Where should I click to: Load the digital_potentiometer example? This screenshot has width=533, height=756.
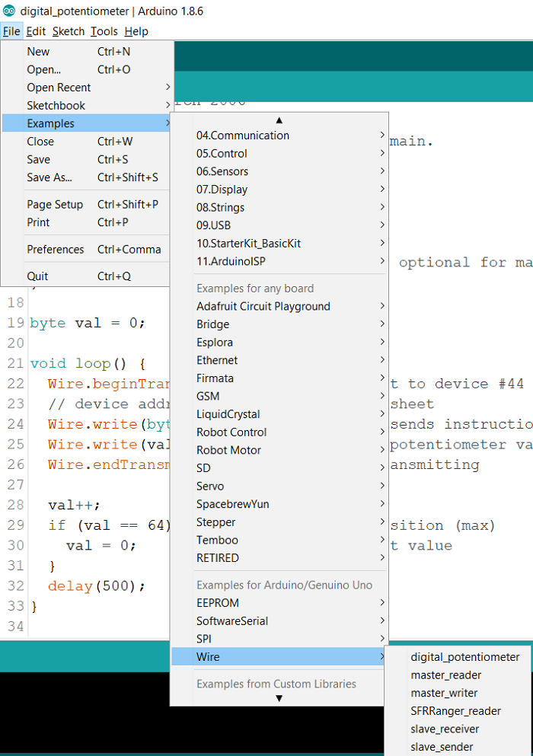458,657
